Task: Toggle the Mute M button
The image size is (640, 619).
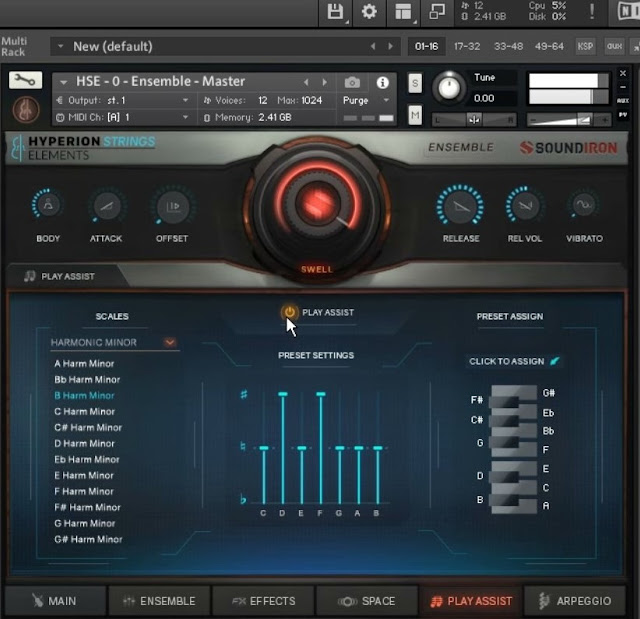Action: click(415, 115)
